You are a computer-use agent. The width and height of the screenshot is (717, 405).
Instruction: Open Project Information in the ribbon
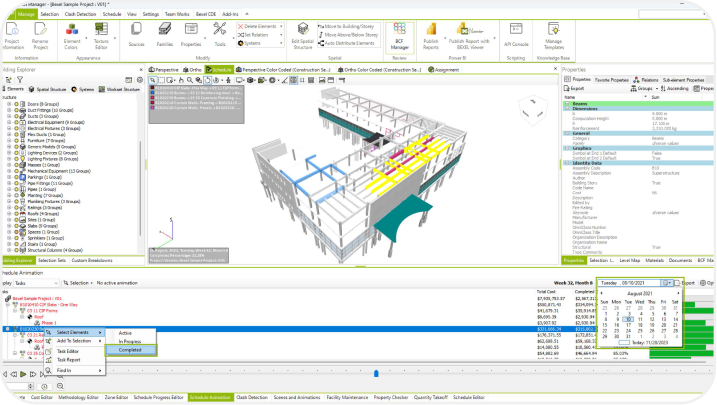(12, 36)
